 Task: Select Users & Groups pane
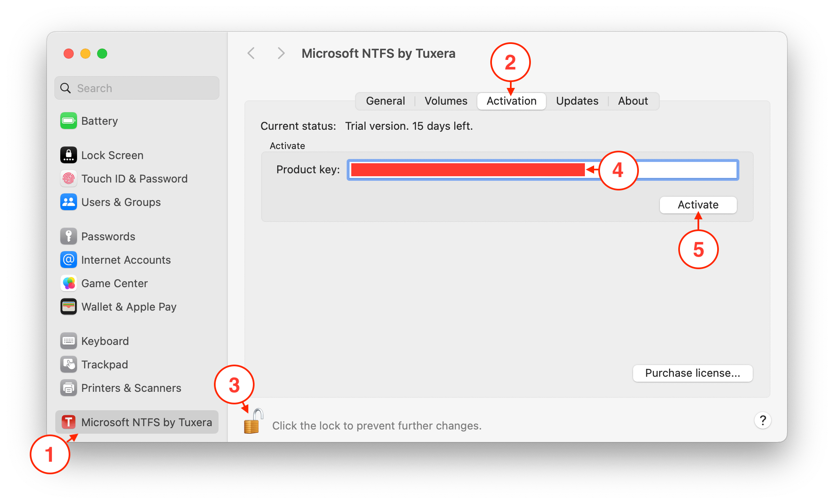point(137,202)
